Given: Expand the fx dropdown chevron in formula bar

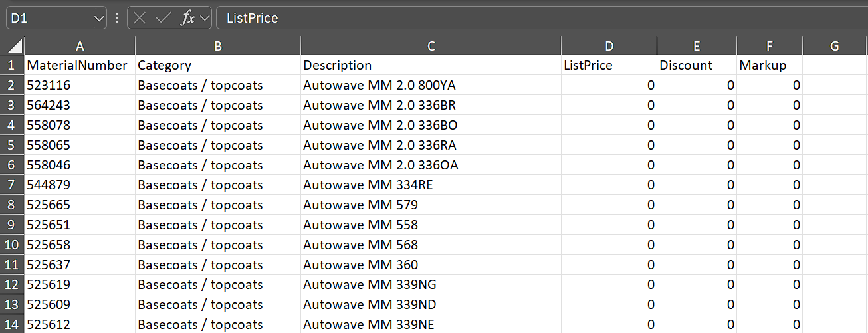Looking at the screenshot, I should point(204,19).
